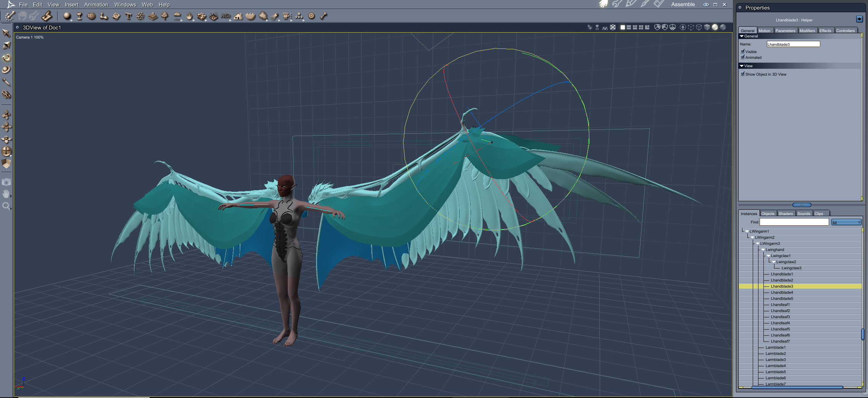The height and width of the screenshot is (398, 868).
Task: Select the Rotate tool in left toolbar
Action: tap(6, 58)
